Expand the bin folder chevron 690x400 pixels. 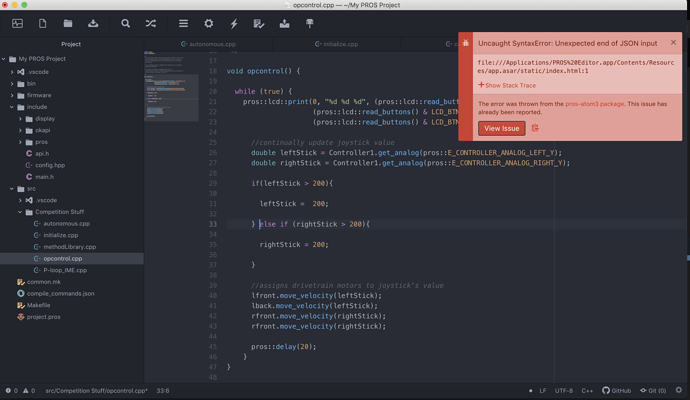tap(12, 84)
